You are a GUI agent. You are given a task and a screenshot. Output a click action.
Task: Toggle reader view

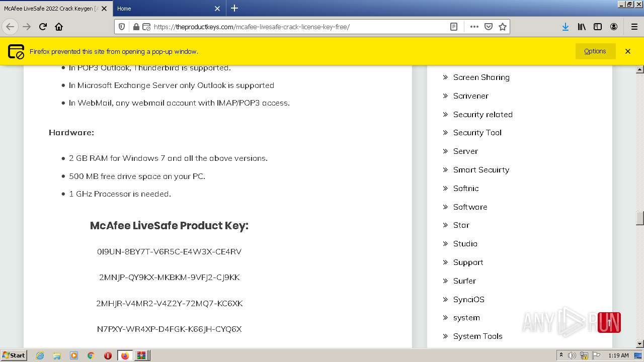[454, 27]
